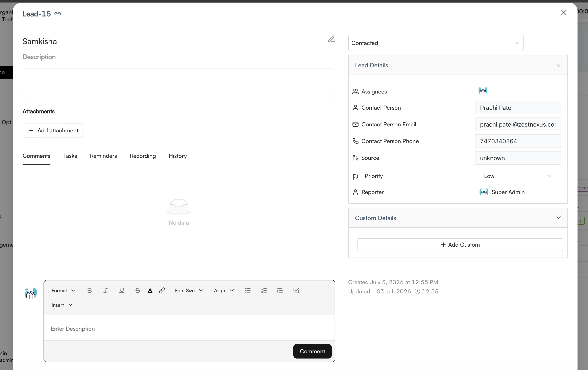Viewport: 588px width, 370px height.
Task: Collapse the Lead Details section
Action: 458,65
